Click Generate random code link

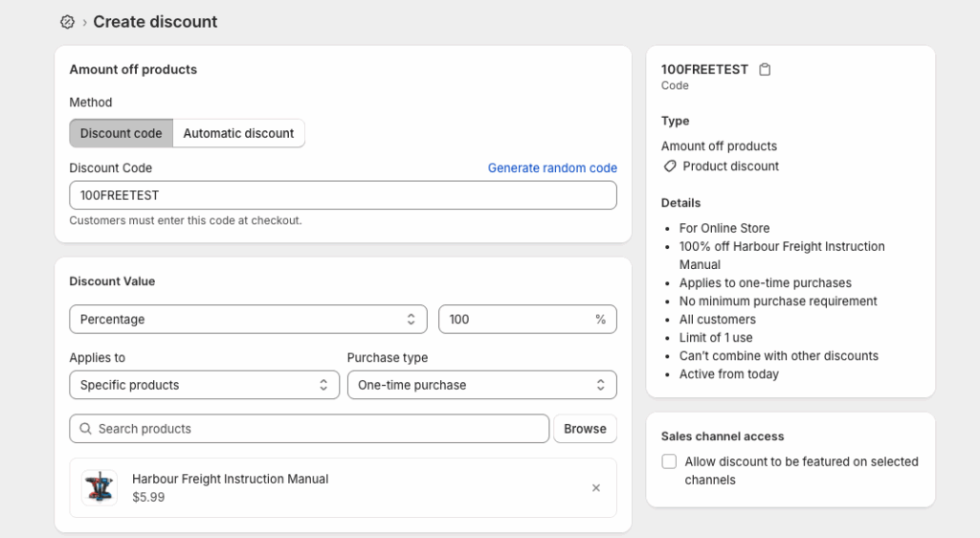[552, 168]
